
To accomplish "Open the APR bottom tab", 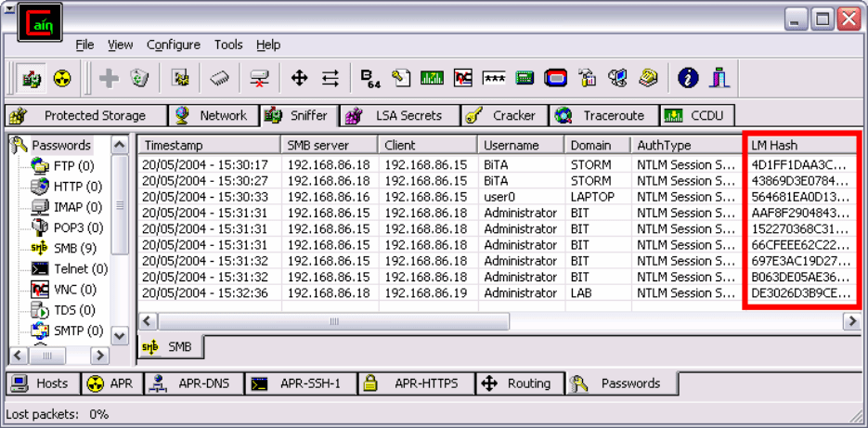I will point(112,383).
